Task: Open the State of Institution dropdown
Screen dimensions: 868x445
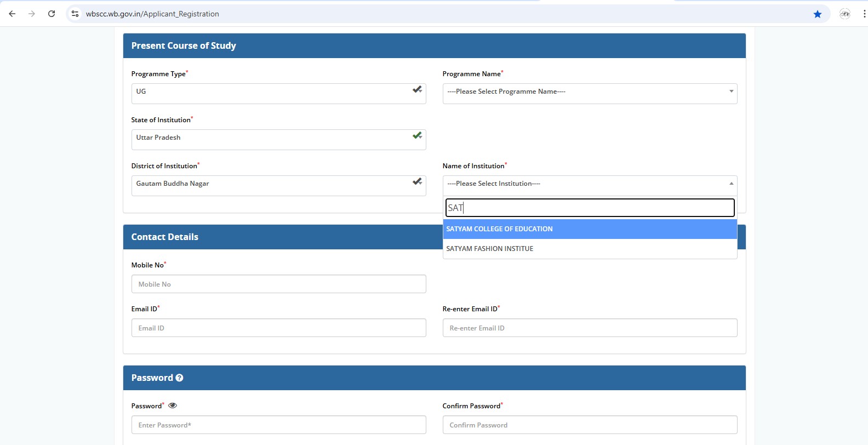Action: (x=278, y=139)
